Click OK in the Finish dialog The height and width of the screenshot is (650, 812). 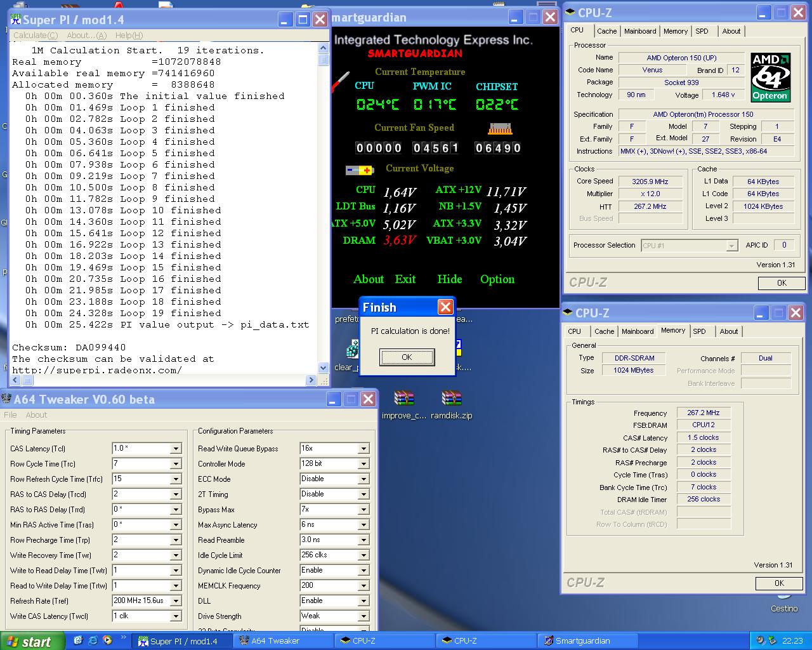[x=407, y=357]
